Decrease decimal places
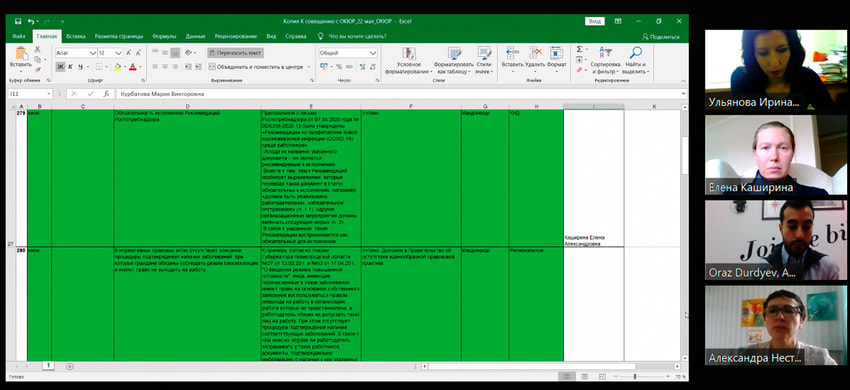850x390 pixels. pos(372,67)
